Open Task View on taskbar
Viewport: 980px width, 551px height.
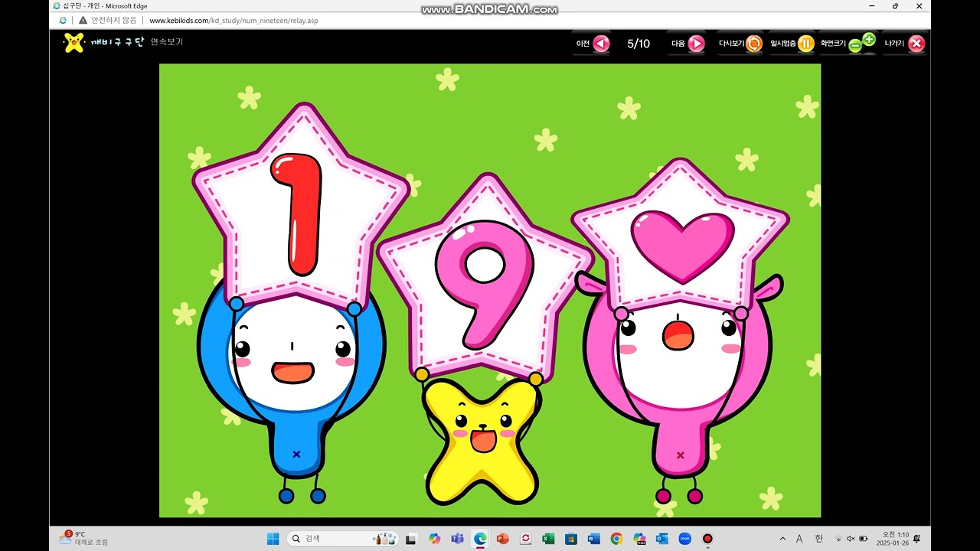point(411,539)
